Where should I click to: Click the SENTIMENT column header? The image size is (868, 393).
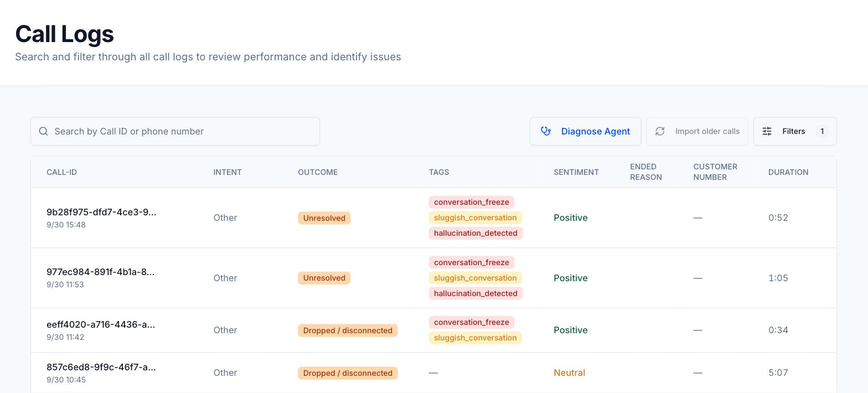point(576,172)
